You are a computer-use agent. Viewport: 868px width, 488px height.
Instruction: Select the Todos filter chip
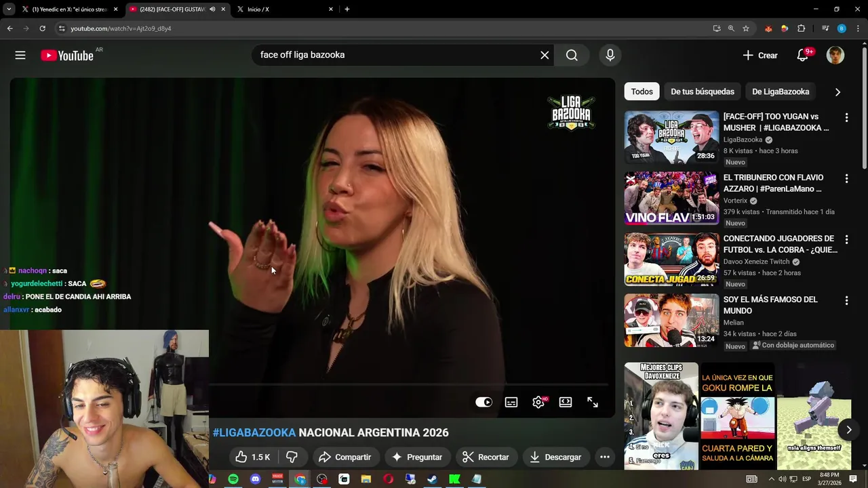[x=642, y=91]
